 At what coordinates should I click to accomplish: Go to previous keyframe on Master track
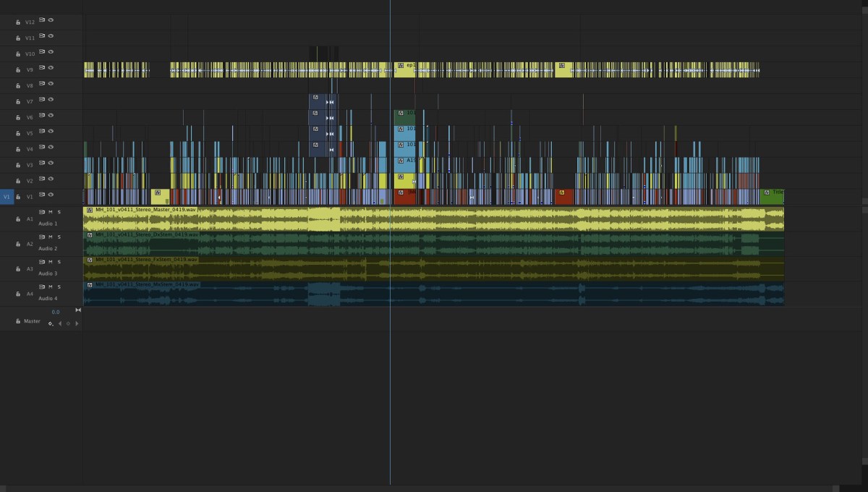click(x=59, y=323)
